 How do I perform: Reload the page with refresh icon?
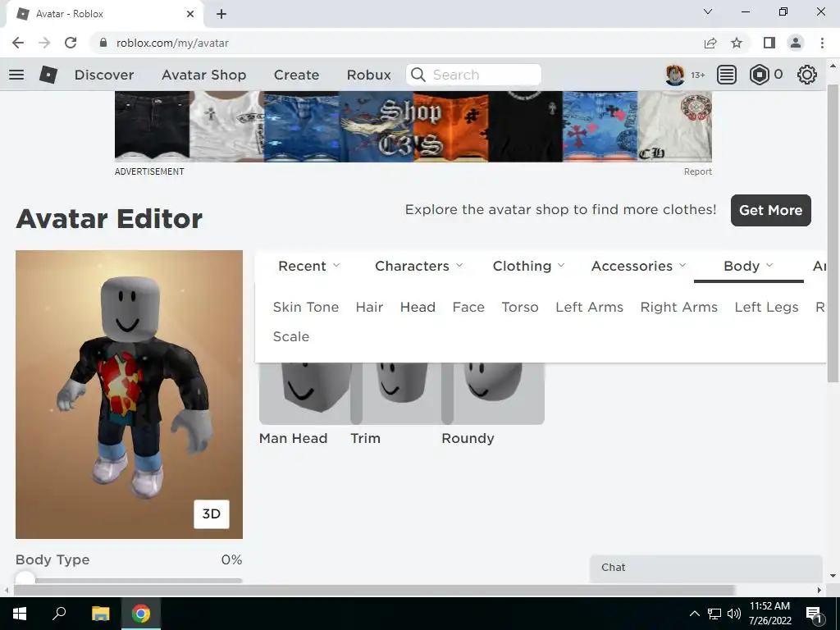point(71,43)
